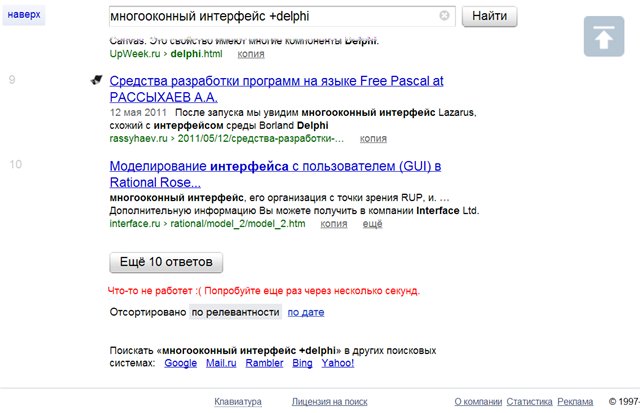Screen dimensions: 640x413
Task: Select sorting "по релевантности"
Action: [x=235, y=313]
